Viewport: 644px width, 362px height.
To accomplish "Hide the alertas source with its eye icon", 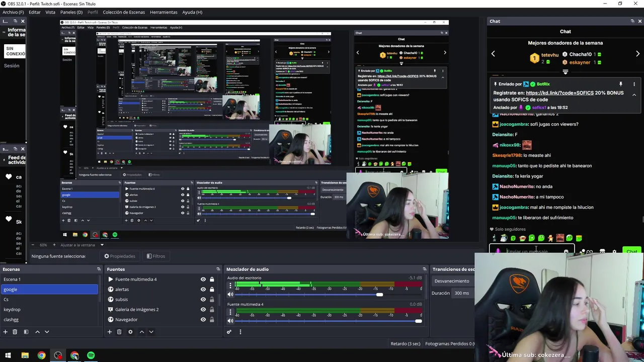I will coord(203,289).
